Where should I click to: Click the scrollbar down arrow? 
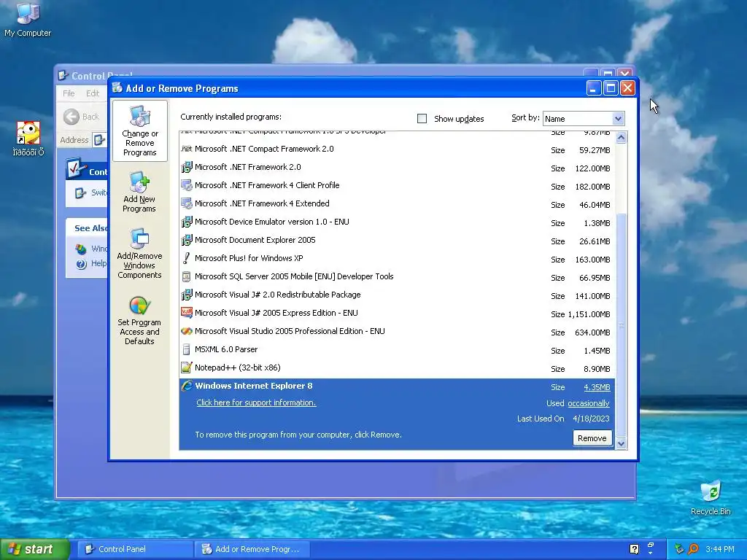[x=621, y=443]
